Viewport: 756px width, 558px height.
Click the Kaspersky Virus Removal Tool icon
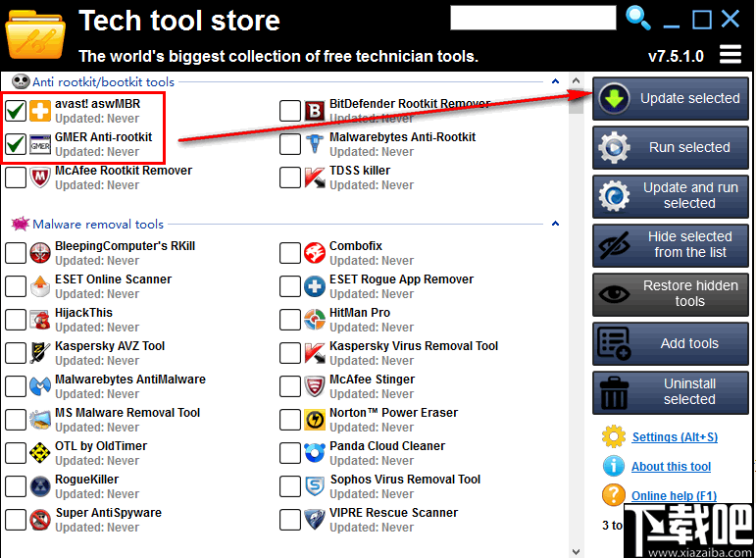pos(315,352)
